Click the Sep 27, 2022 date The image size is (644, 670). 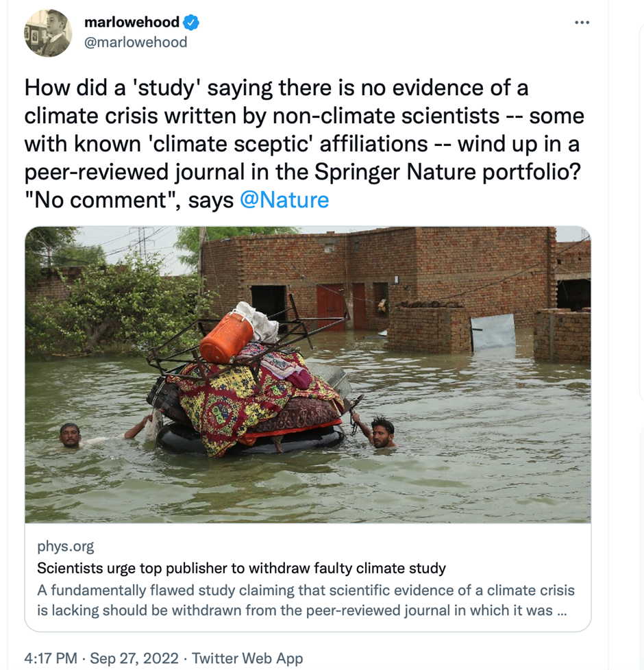click(x=134, y=658)
